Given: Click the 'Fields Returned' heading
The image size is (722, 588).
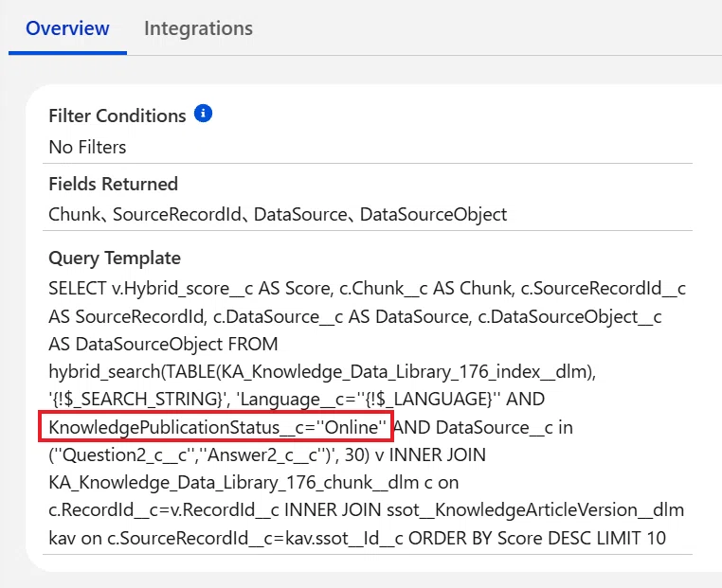Looking at the screenshot, I should point(114,184).
